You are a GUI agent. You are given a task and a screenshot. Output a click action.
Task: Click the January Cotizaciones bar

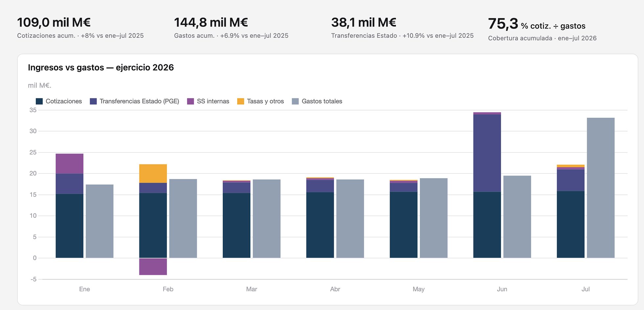point(69,226)
